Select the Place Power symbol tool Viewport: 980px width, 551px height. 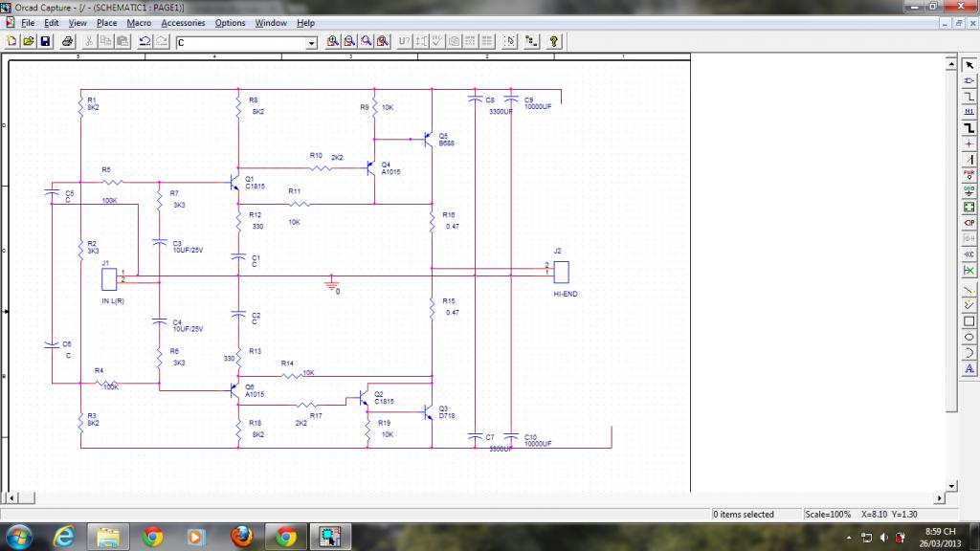click(x=969, y=175)
